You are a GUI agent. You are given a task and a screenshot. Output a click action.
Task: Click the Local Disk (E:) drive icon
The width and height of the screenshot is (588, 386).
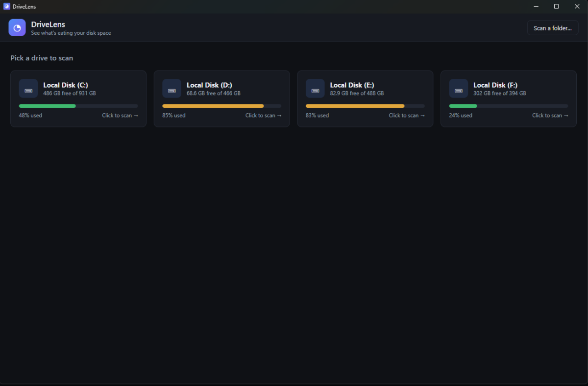[315, 89]
